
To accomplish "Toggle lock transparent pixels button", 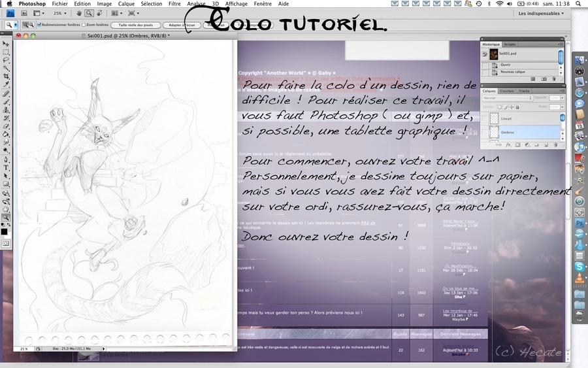I will [x=500, y=107].
